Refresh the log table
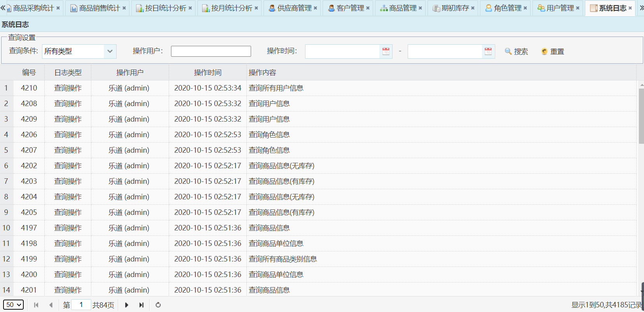The height and width of the screenshot is (312, 644). tap(158, 305)
